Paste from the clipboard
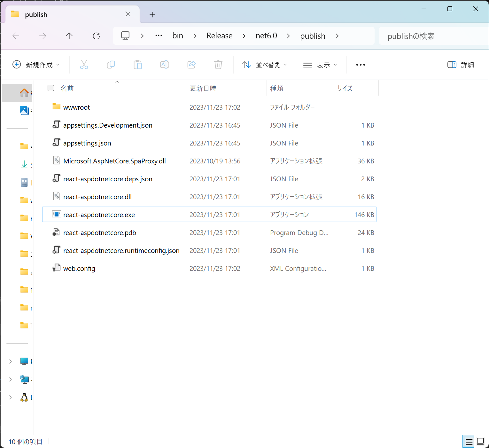The height and width of the screenshot is (448, 489). click(138, 65)
